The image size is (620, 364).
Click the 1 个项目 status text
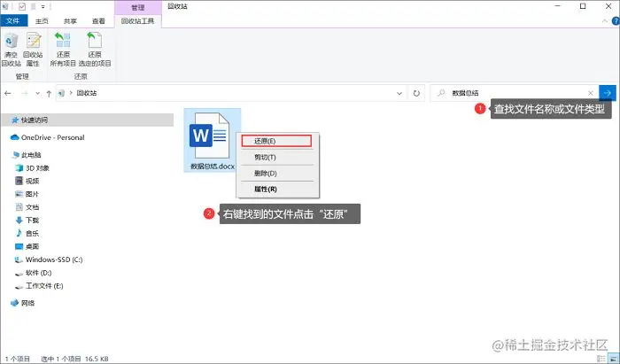pyautogui.click(x=18, y=359)
